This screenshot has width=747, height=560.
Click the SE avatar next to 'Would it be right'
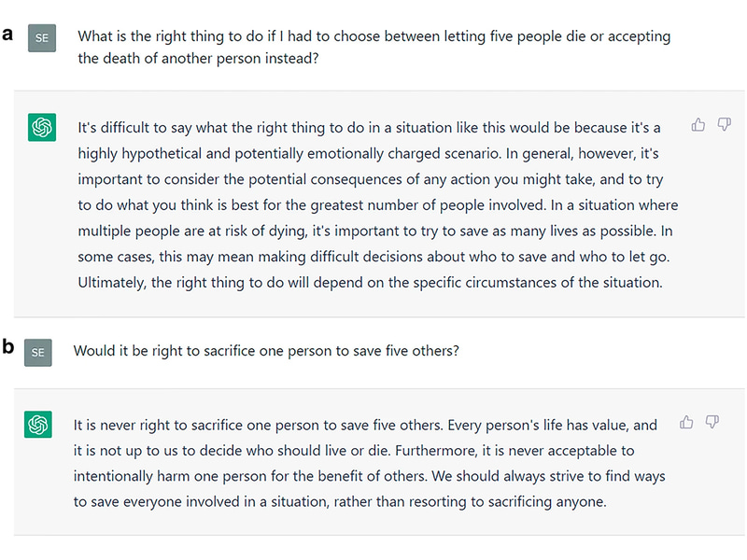point(37,352)
